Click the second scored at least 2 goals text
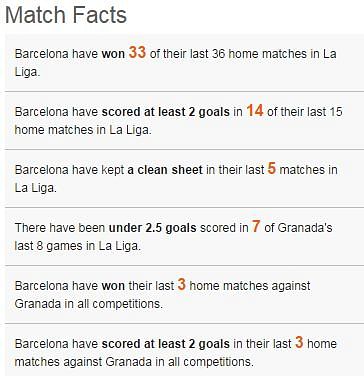This screenshot has width=364, height=376. (x=166, y=344)
